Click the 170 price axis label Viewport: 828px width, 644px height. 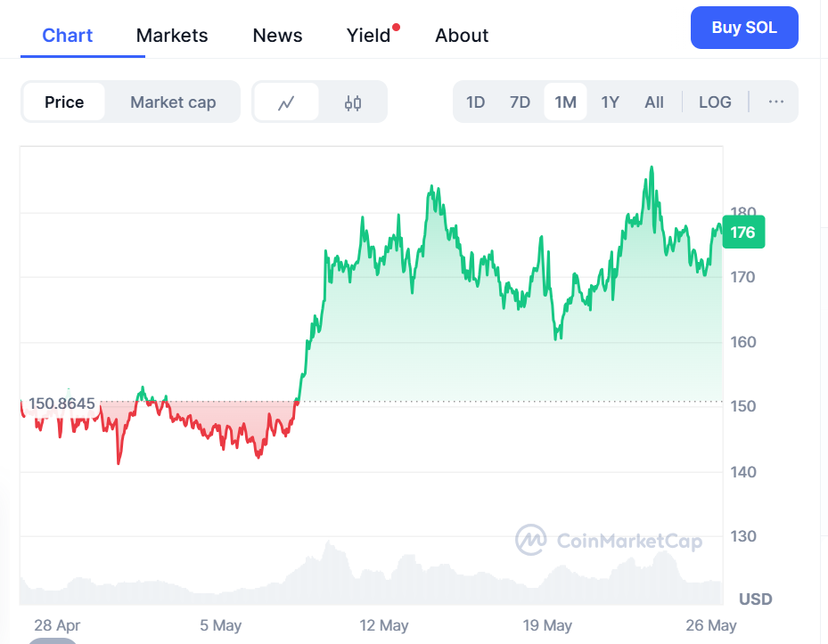[743, 277]
